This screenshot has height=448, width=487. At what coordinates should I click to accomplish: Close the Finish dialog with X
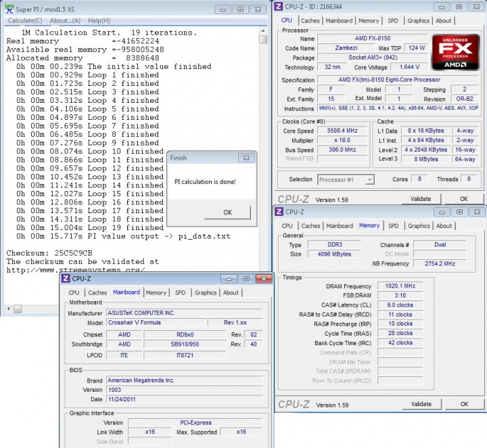(246, 158)
